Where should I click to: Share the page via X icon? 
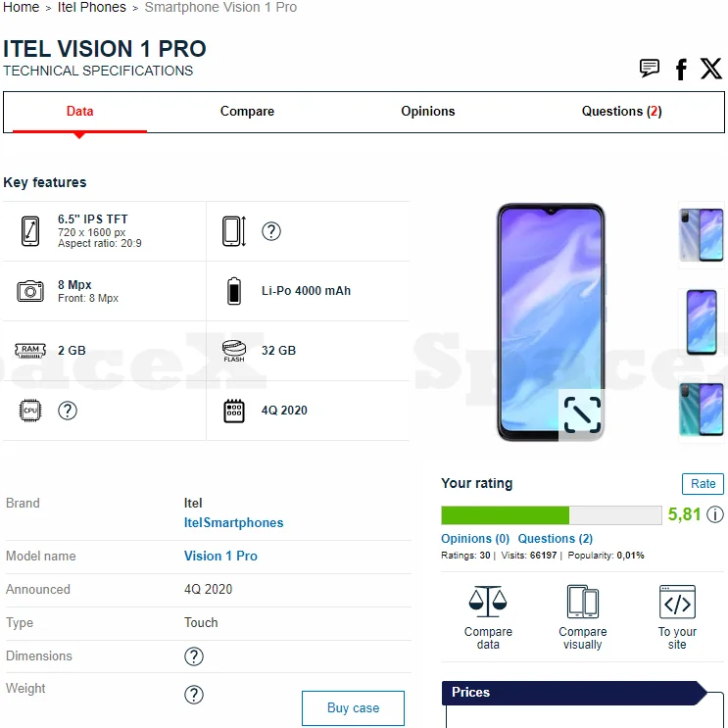pos(710,69)
